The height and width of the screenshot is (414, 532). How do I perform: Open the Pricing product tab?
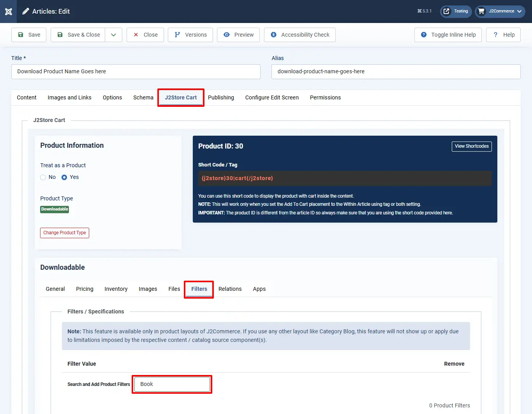85,289
